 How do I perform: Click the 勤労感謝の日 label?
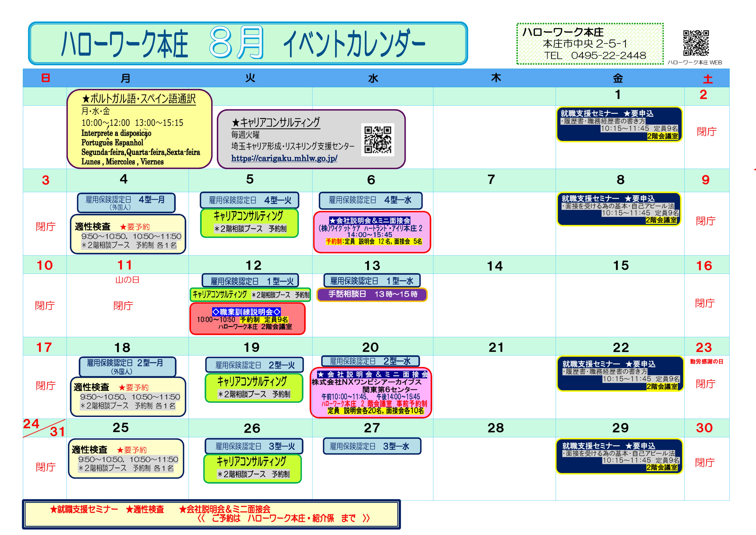click(707, 361)
